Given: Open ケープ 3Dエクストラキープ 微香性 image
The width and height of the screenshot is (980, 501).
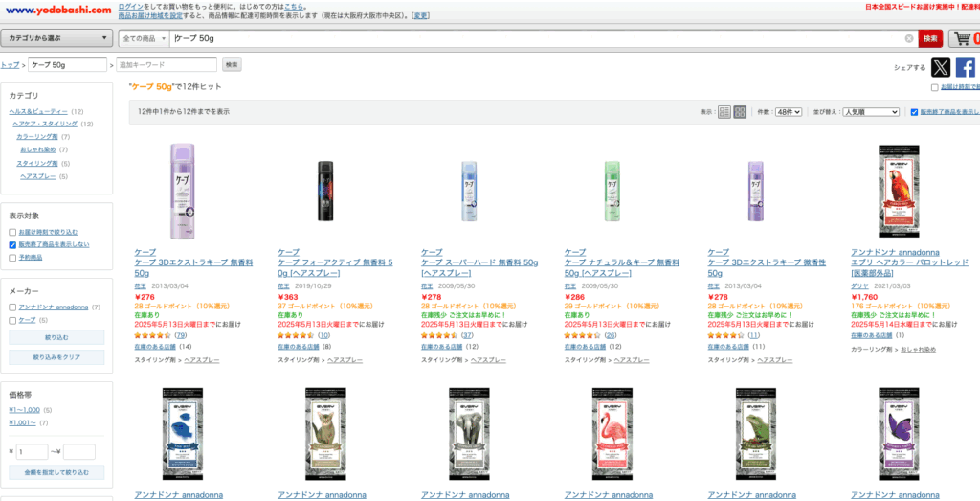Looking at the screenshot, I should (756, 192).
